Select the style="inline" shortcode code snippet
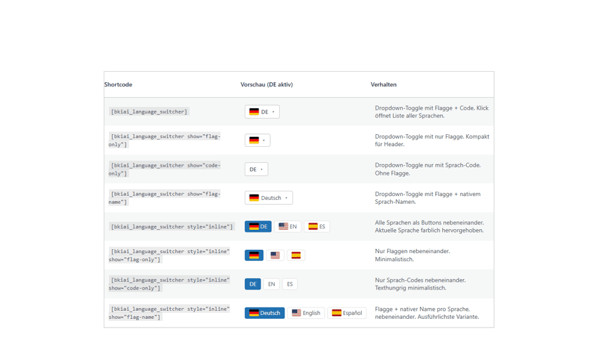603x364 pixels. tap(172, 227)
